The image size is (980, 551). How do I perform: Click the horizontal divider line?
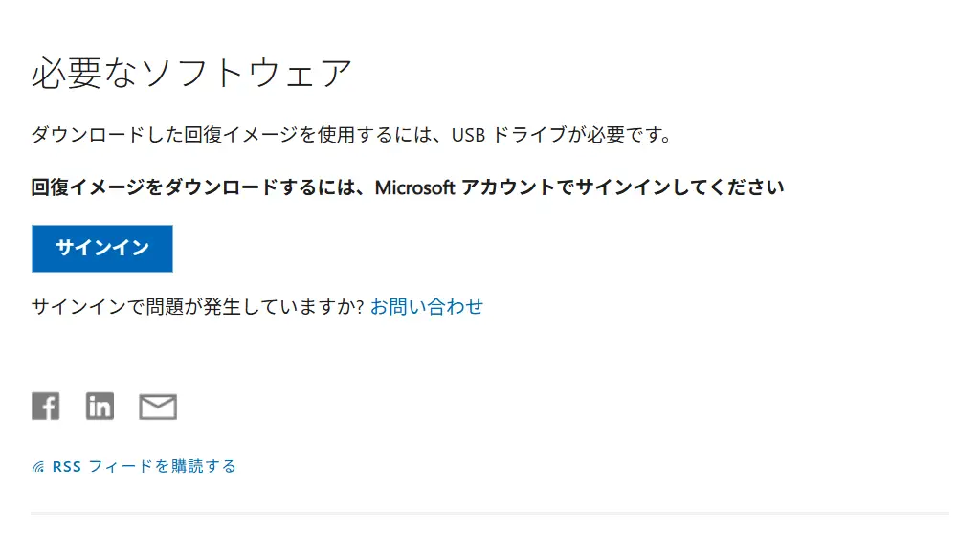pos(490,514)
